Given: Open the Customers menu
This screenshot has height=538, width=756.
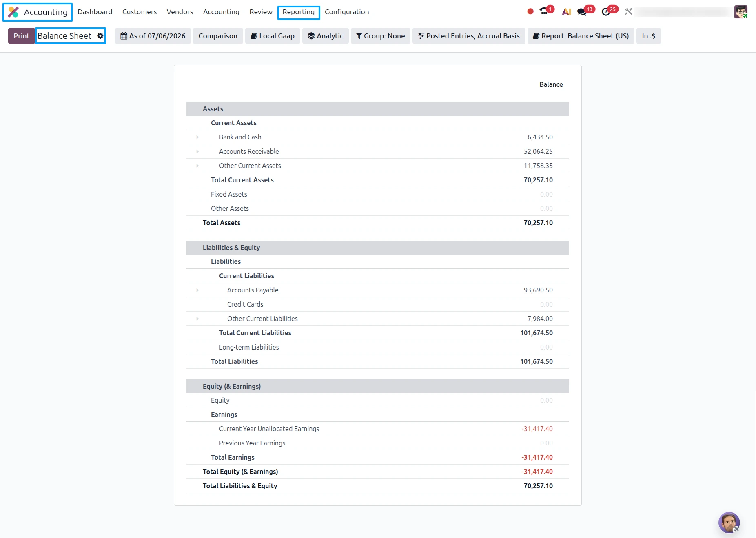Looking at the screenshot, I should pyautogui.click(x=140, y=12).
